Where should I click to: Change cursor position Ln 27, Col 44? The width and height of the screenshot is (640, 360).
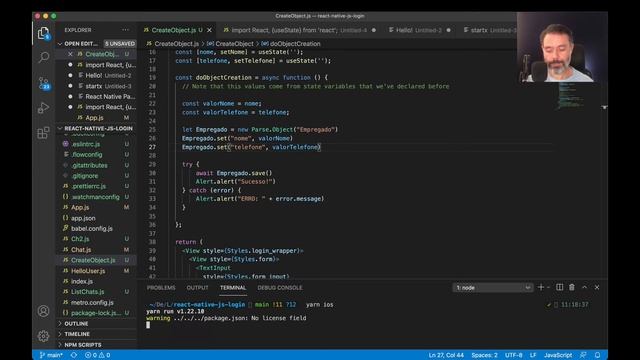click(x=446, y=355)
